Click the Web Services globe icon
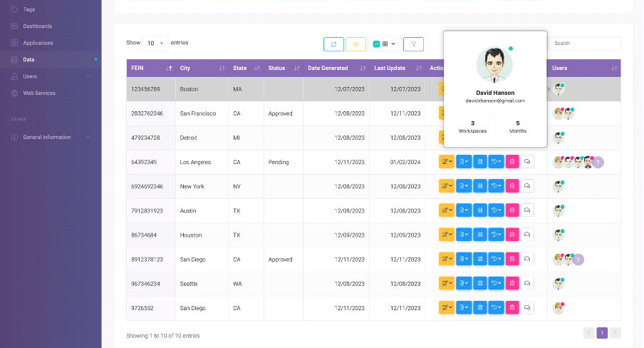The height and width of the screenshot is (348, 644). coord(15,93)
